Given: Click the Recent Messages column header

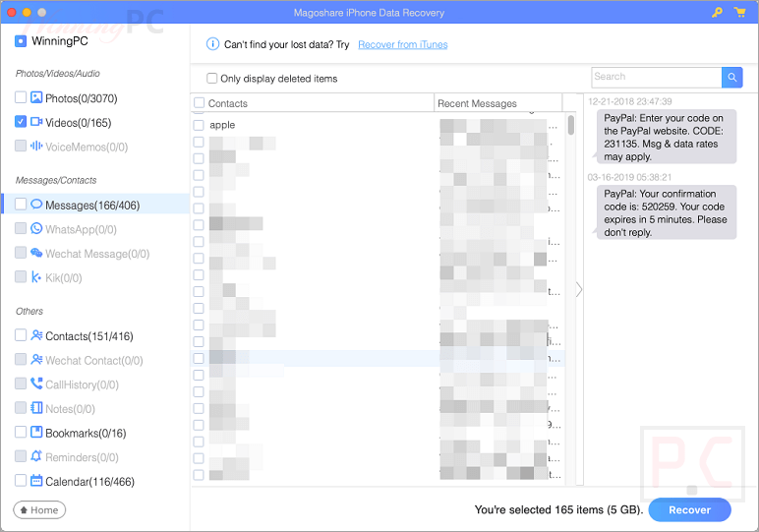Looking at the screenshot, I should click(497, 103).
